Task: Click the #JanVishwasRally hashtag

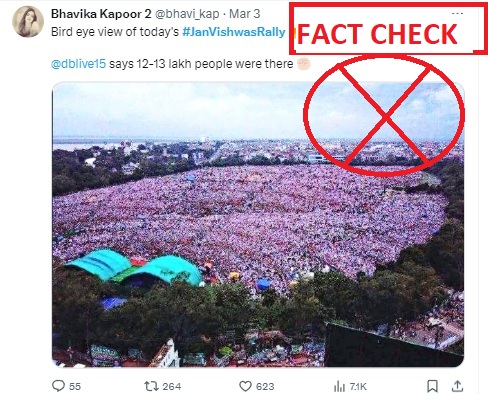Action: (234, 32)
